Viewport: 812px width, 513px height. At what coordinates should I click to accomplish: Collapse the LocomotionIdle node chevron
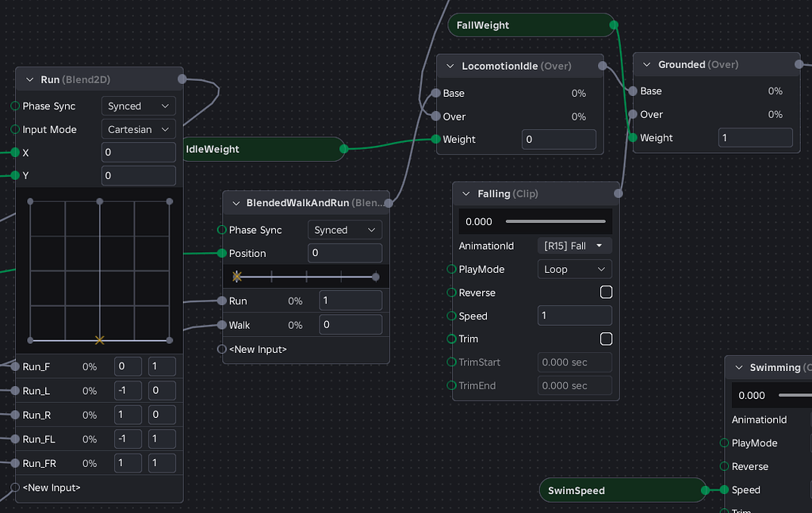click(x=450, y=66)
